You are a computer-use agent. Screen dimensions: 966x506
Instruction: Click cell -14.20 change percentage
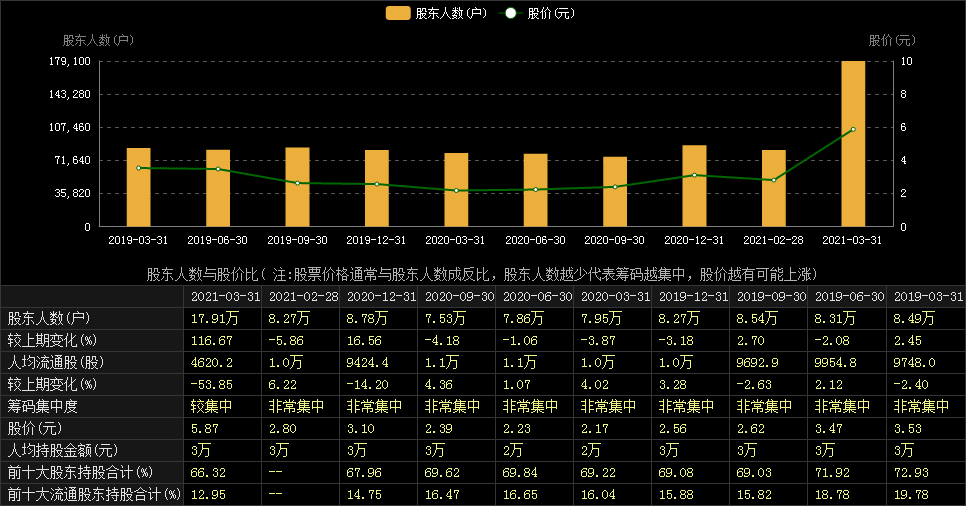click(x=368, y=385)
